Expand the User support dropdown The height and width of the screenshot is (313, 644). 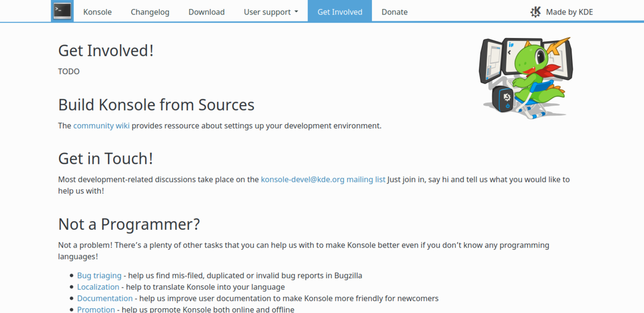[x=271, y=12]
